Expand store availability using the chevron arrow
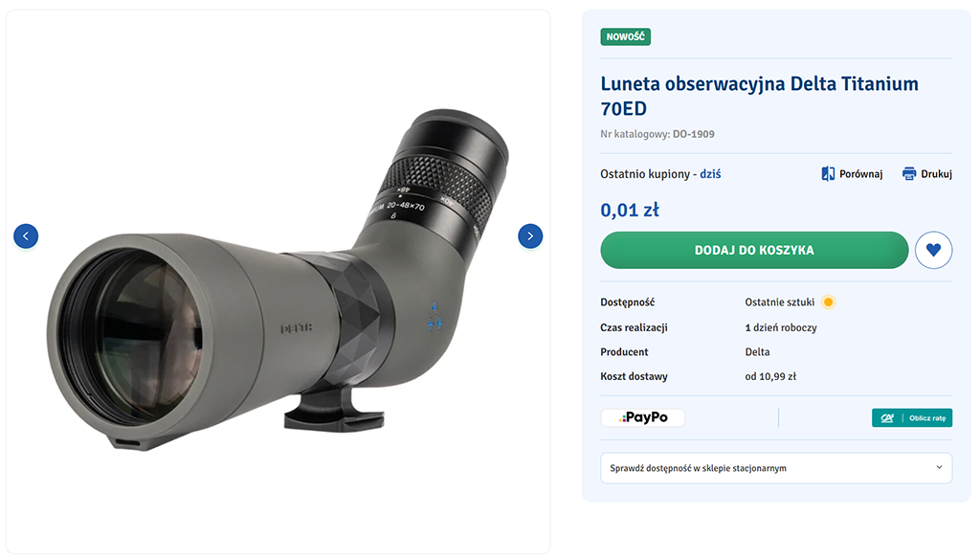Viewport: 980px width, 560px height. coord(936,468)
